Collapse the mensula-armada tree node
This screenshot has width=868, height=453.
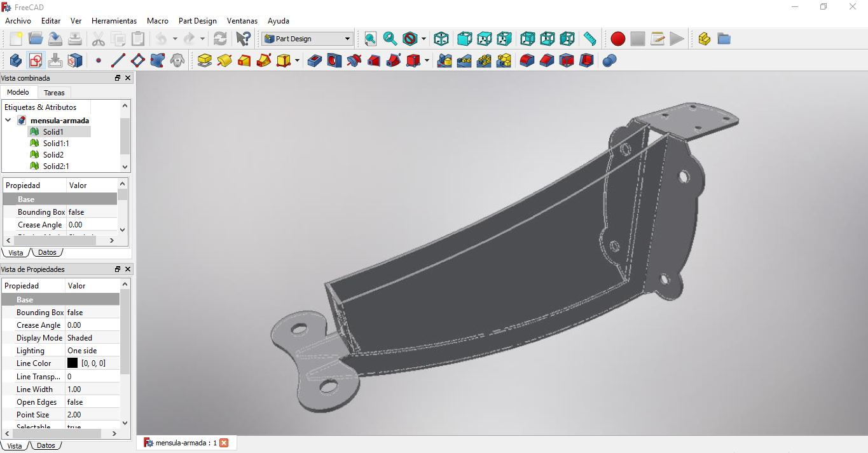[x=8, y=120]
